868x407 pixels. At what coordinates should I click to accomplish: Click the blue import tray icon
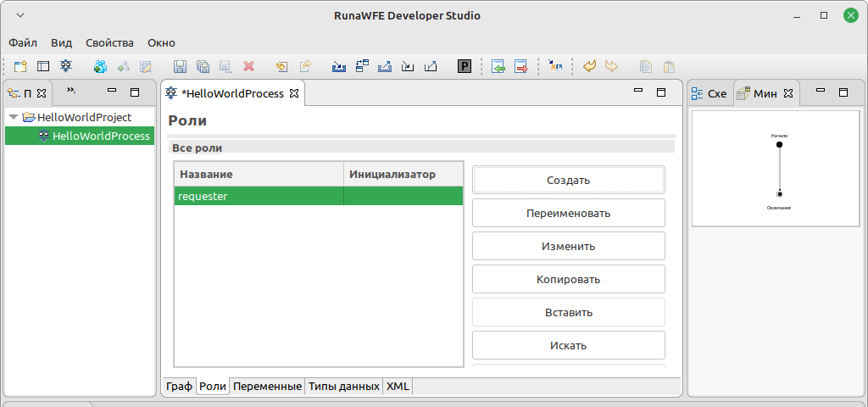click(339, 67)
